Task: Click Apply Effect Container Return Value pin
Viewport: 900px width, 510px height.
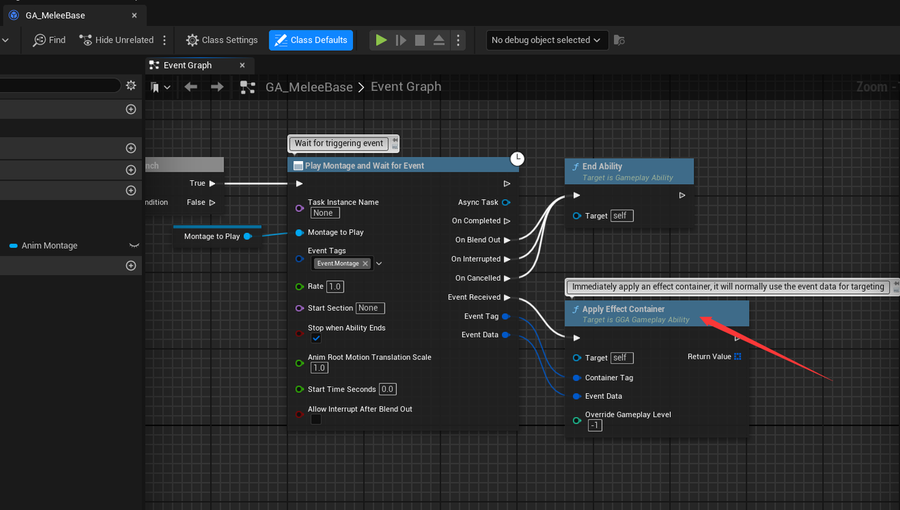Action: [738, 357]
